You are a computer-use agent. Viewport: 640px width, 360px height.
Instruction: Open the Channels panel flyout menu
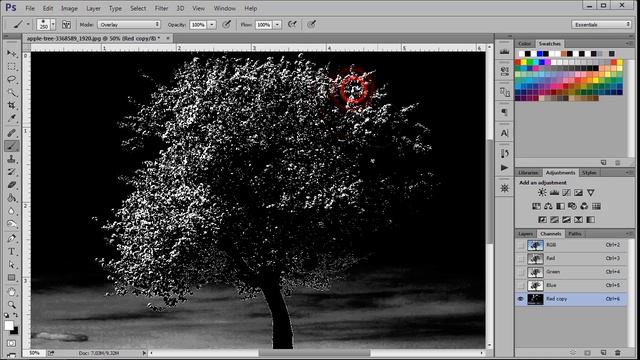629,233
